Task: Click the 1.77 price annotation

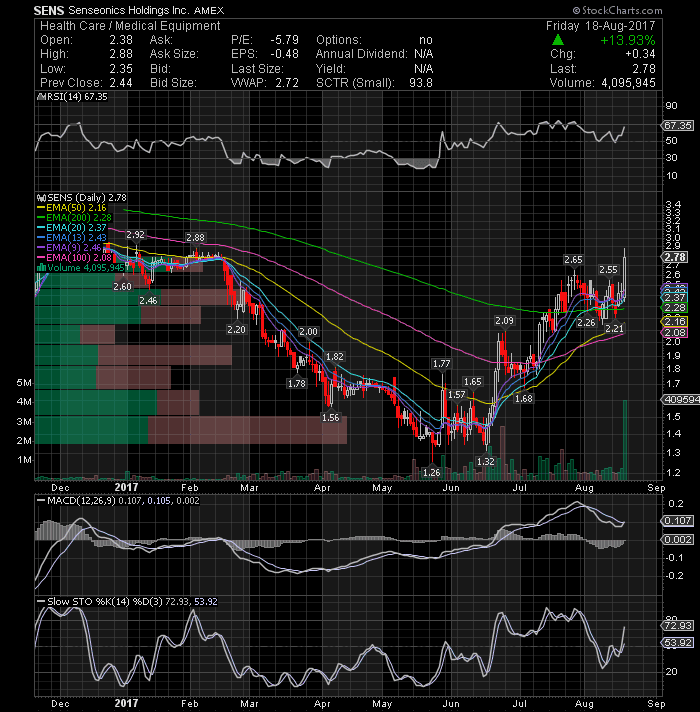Action: point(441,363)
